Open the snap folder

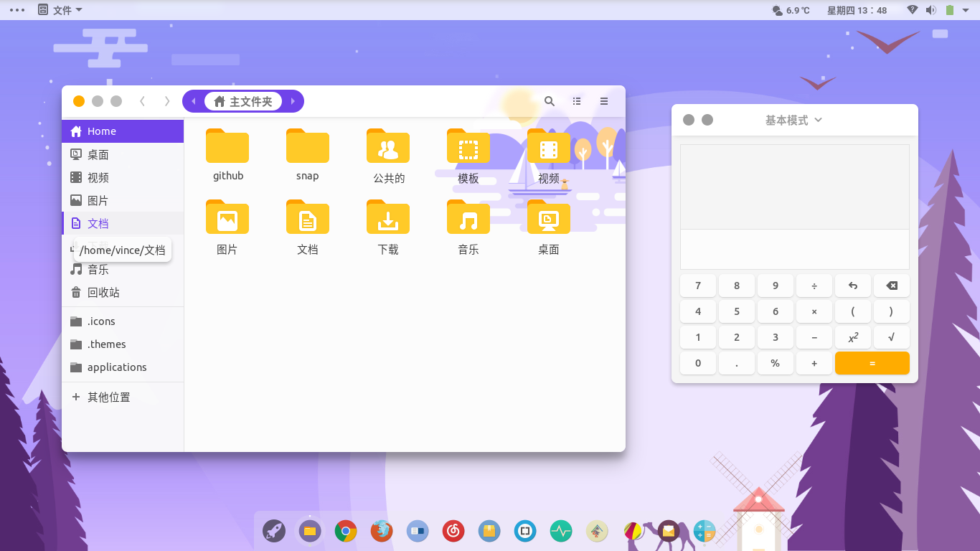(308, 146)
